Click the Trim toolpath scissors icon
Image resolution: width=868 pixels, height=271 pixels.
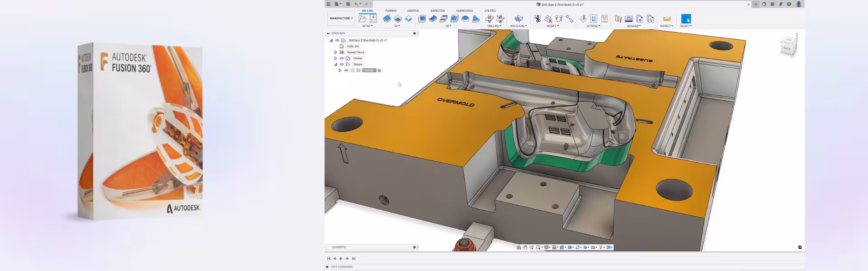pos(537,19)
